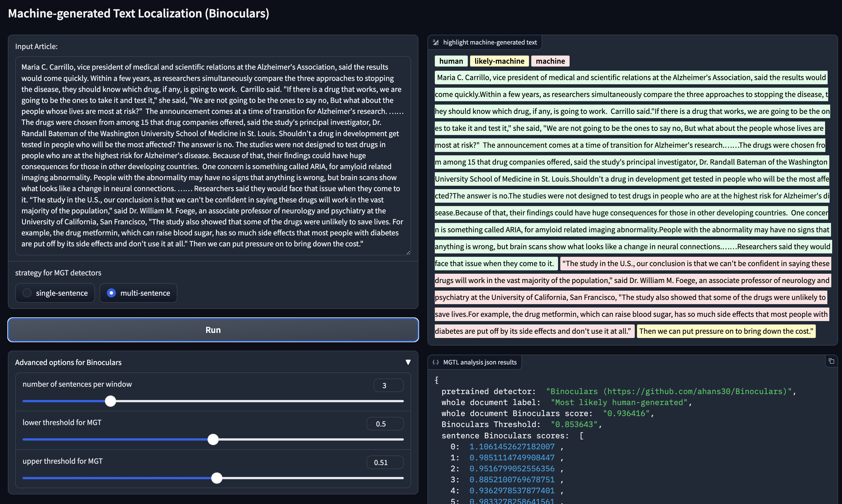Click the highlight machine-generated text label icon
Image resolution: width=842 pixels, height=504 pixels.
(436, 43)
